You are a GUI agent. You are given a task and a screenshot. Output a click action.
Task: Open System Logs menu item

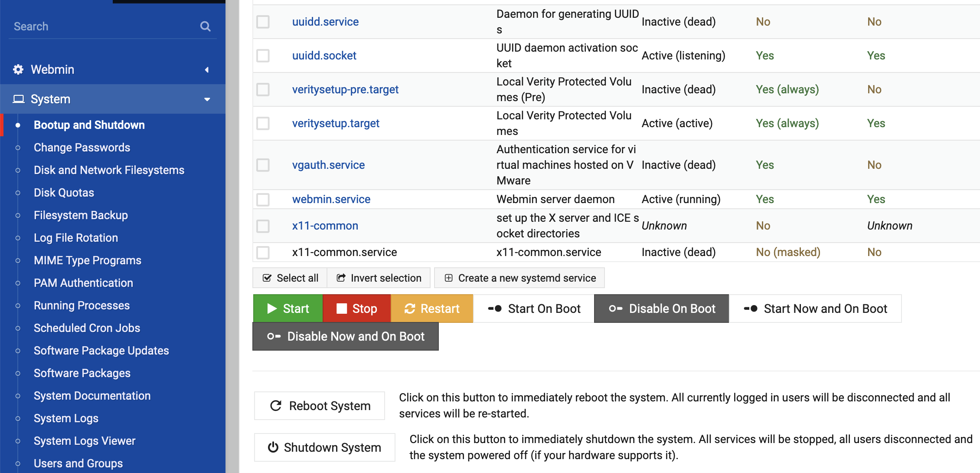tap(66, 418)
